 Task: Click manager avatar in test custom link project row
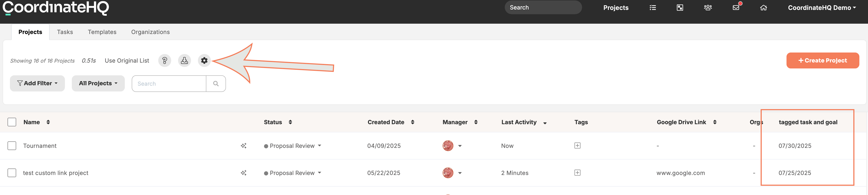click(448, 173)
